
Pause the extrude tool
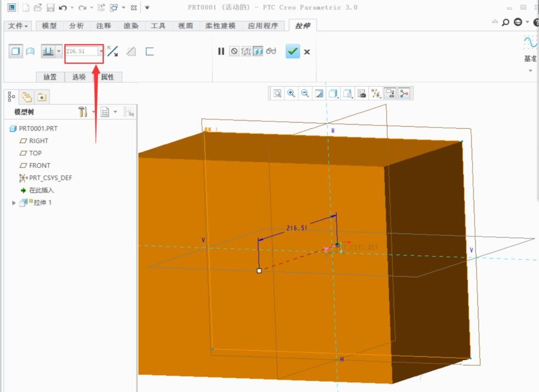click(x=221, y=52)
